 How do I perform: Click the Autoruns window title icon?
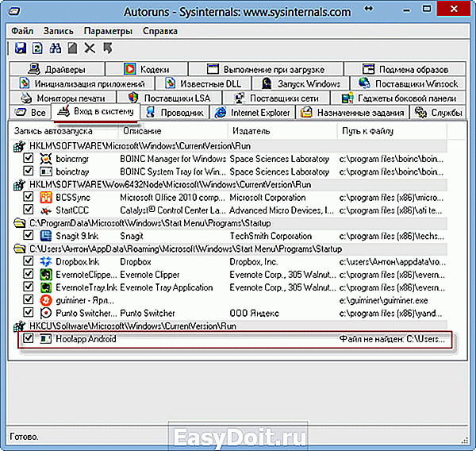point(14,12)
